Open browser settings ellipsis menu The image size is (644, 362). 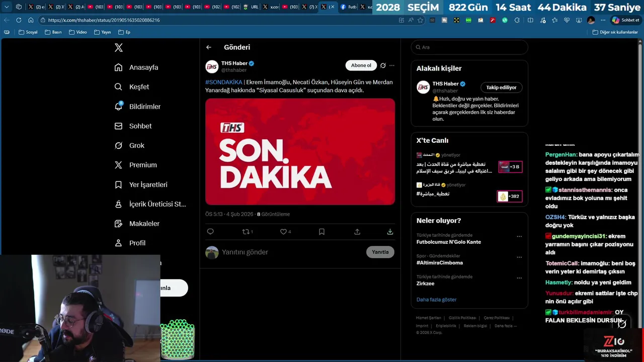[603, 20]
